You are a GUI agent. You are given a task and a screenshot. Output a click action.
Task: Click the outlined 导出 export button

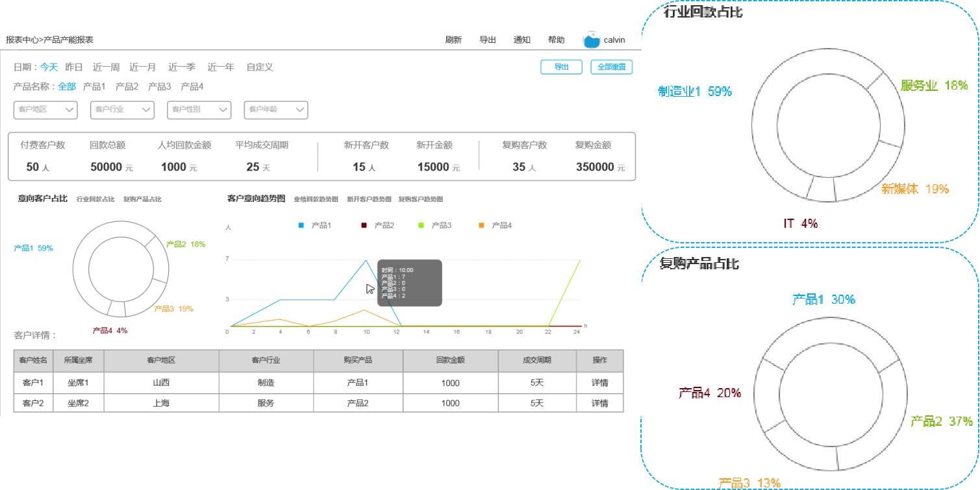point(561,67)
